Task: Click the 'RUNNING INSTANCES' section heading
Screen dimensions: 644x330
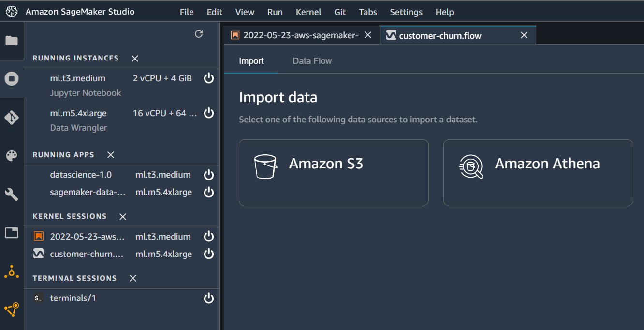Action: tap(75, 58)
